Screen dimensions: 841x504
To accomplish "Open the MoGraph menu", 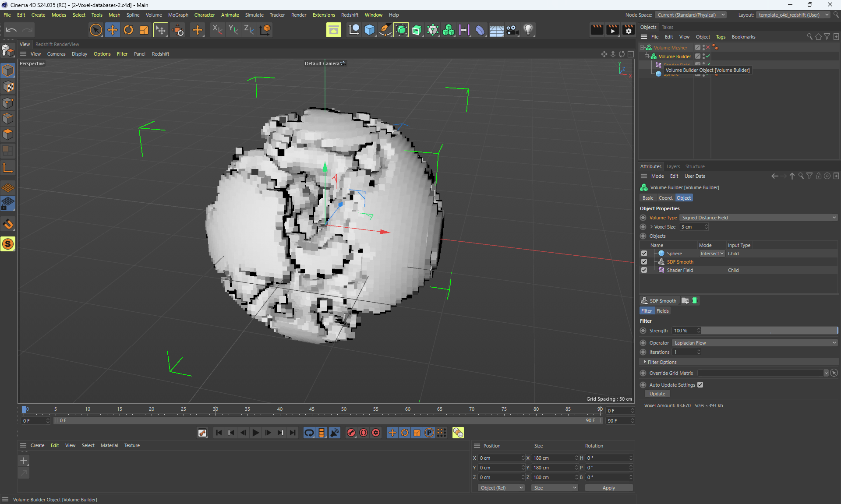I will tap(178, 15).
